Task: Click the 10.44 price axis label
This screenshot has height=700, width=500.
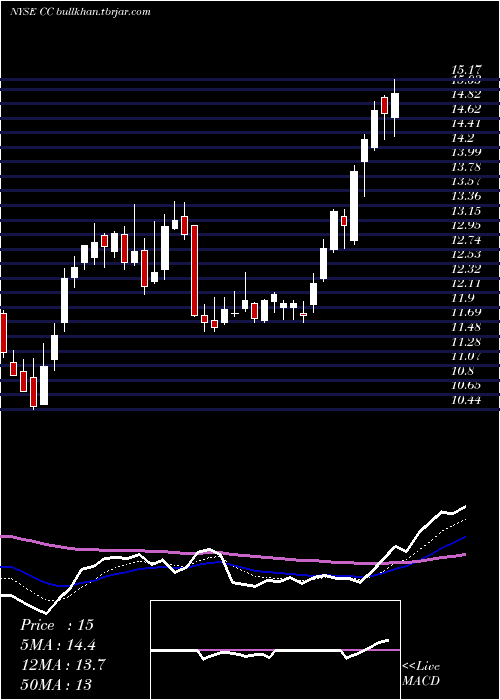Action: 466,400
